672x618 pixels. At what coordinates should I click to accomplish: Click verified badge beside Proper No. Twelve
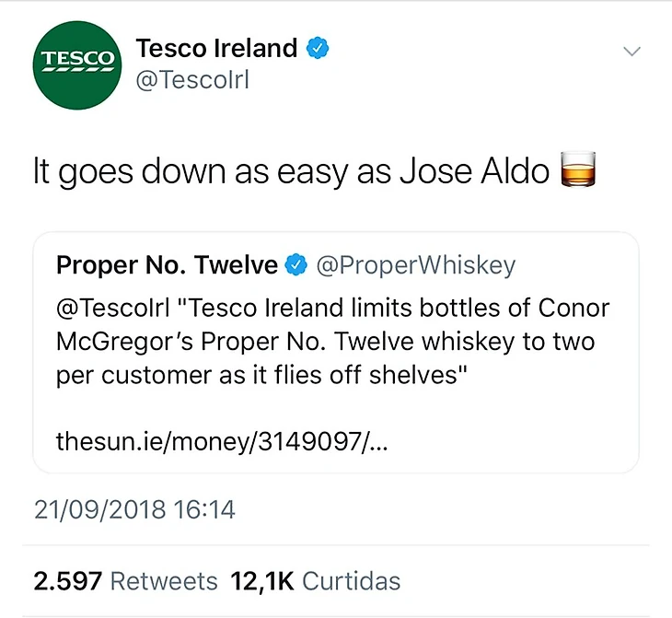pyautogui.click(x=295, y=266)
